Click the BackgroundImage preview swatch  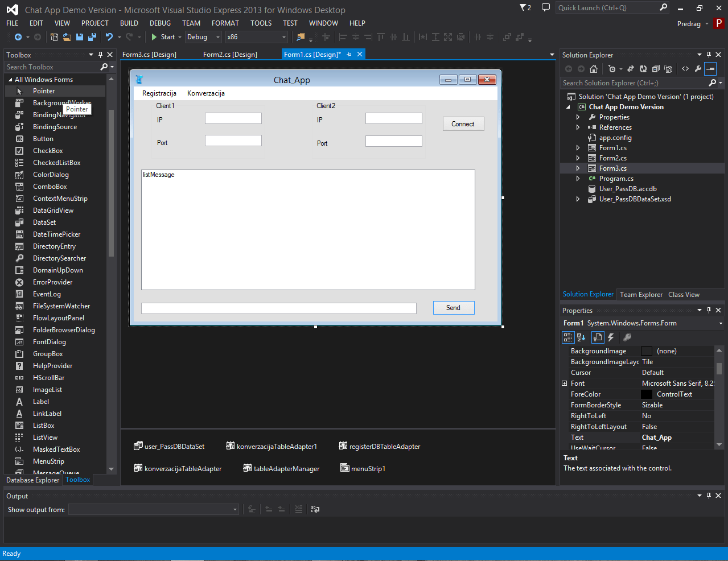(x=647, y=351)
